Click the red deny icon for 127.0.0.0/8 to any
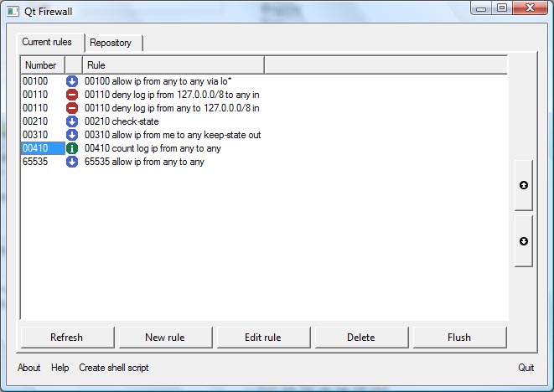The height and width of the screenshot is (392, 554). 72,95
